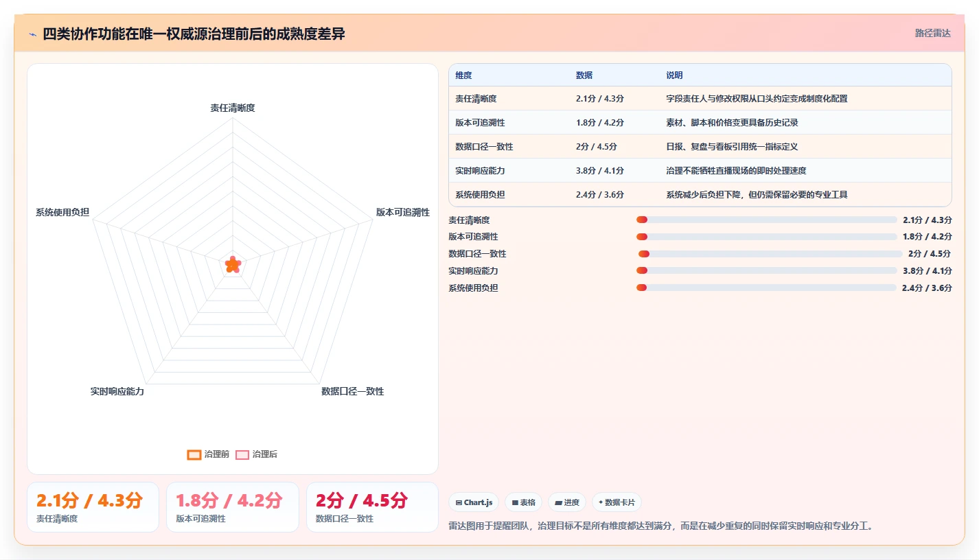Viewport: 979px width, 560px height.
Task: Open the pink 版本可追溯性 data card
Action: click(233, 507)
